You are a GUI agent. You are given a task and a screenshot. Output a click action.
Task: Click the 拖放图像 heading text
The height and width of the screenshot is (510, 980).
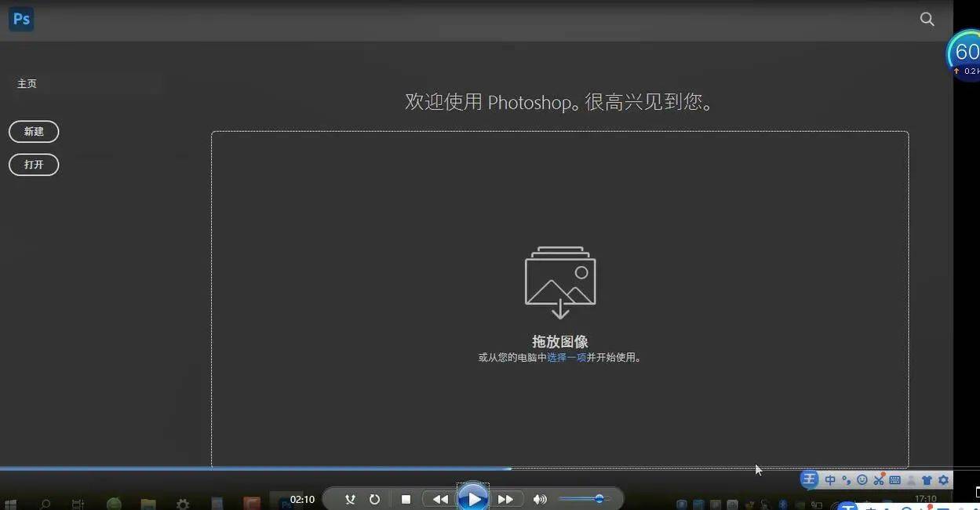pyautogui.click(x=560, y=341)
